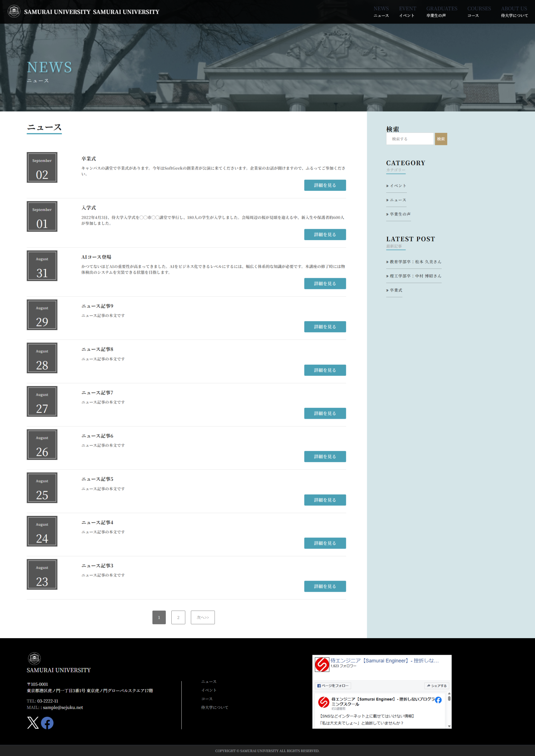The image size is (535, 756).
Task: Click the Facebook logo in embedded post
Action: [x=438, y=700]
